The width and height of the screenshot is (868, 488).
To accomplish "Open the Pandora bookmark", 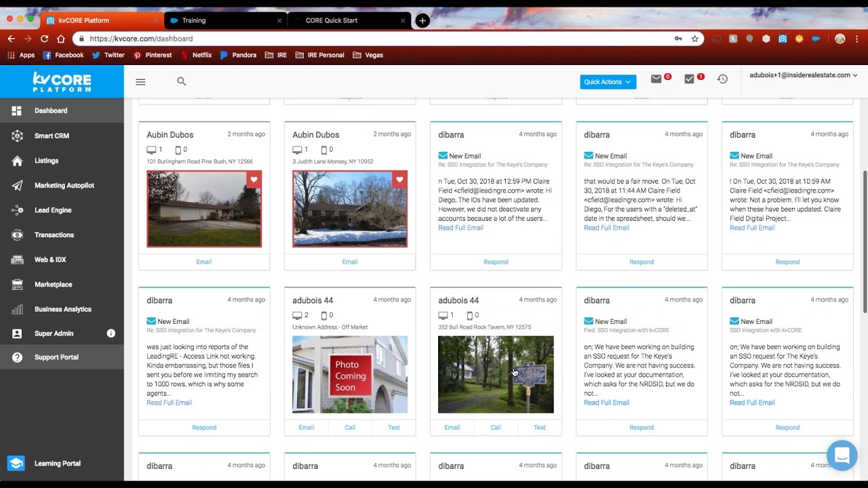I will pos(239,55).
